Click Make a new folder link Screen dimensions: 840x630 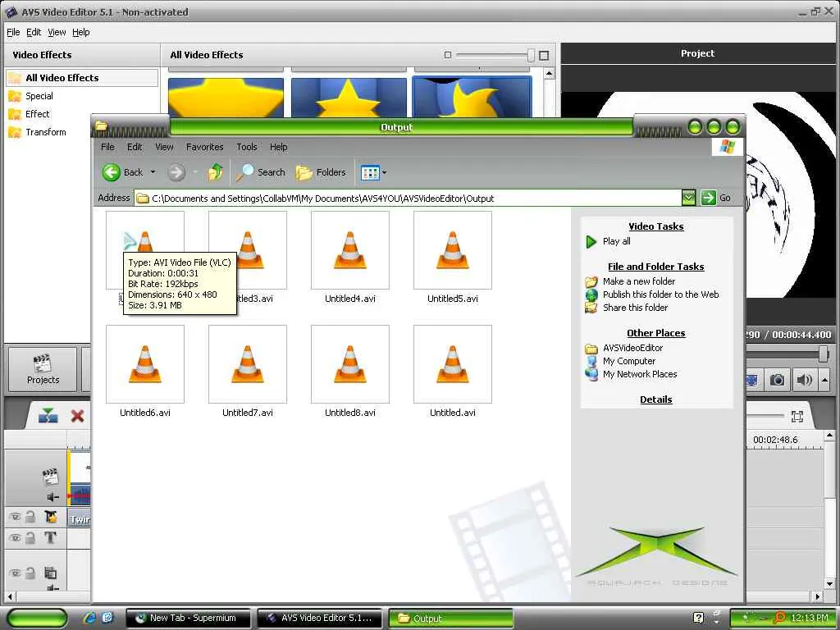(x=638, y=281)
